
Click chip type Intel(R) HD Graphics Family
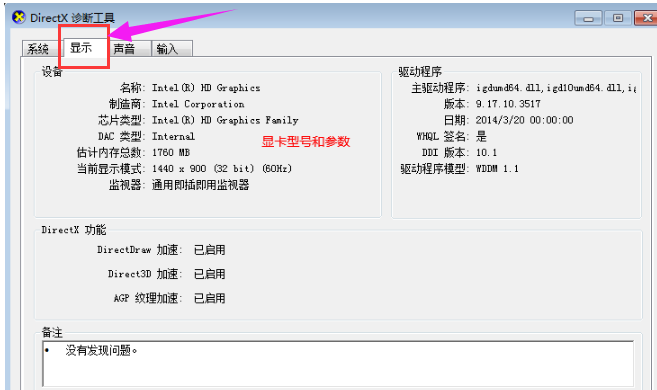pos(225,120)
